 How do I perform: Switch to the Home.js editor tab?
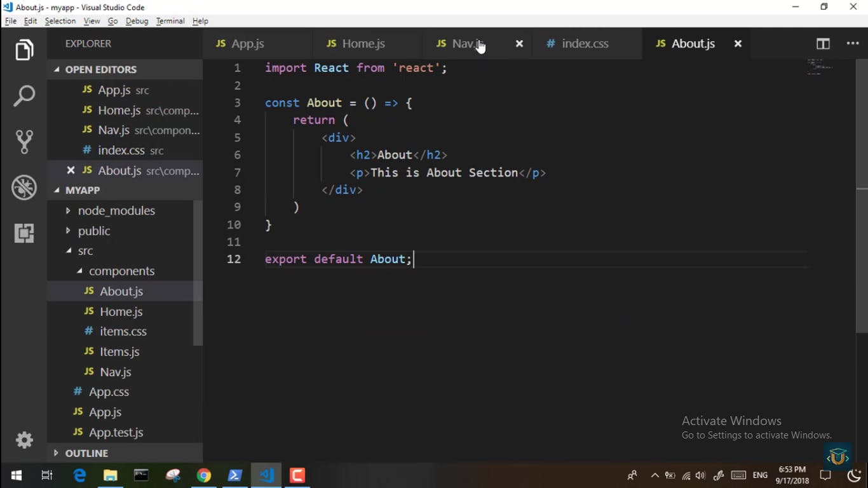point(367,44)
